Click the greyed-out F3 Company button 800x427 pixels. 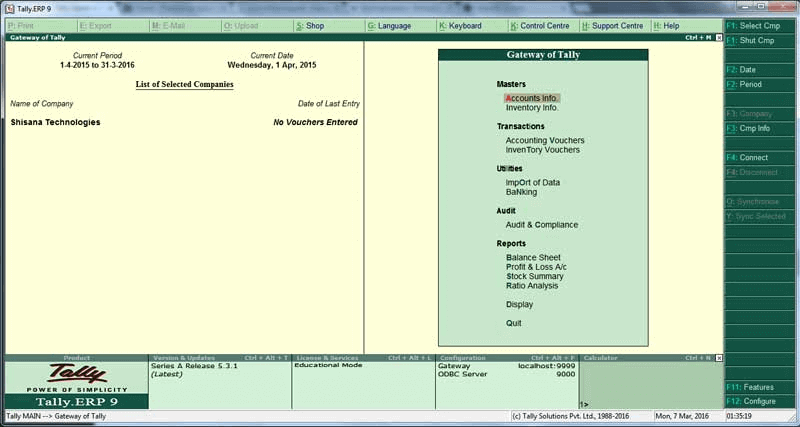[759, 114]
